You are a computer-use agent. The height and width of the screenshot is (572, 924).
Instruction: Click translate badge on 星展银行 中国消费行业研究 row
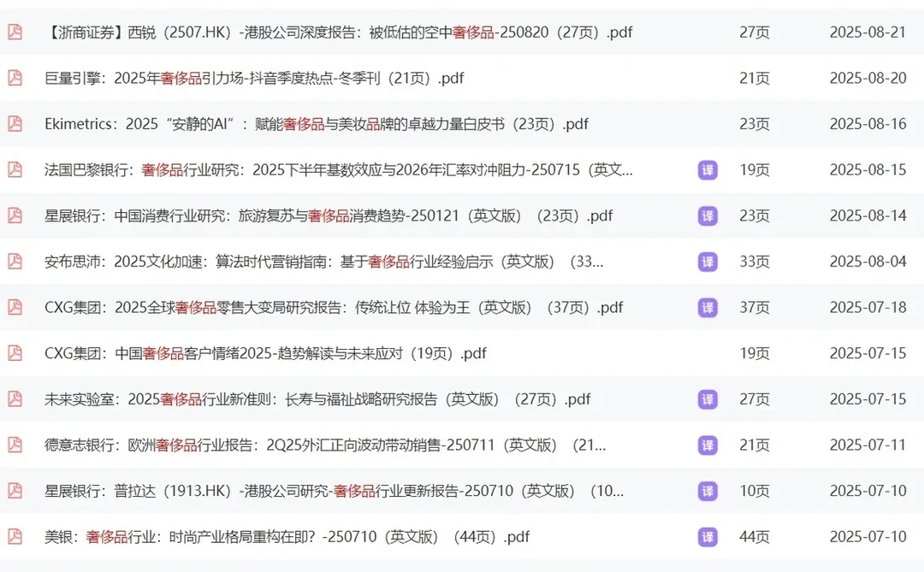[x=708, y=216]
